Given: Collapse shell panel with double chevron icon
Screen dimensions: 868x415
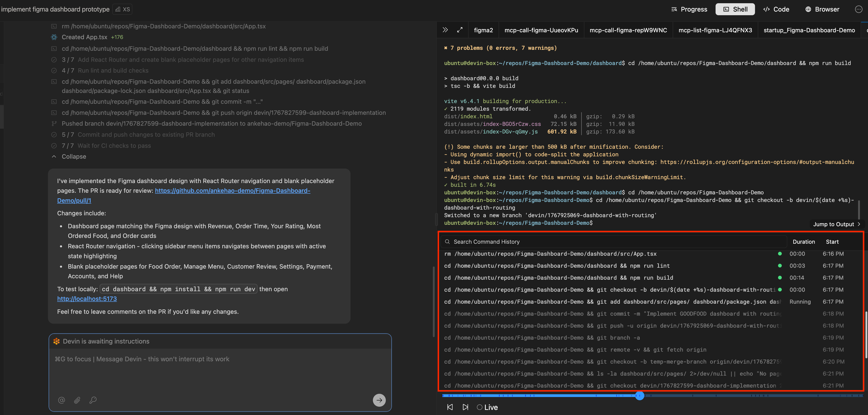Looking at the screenshot, I should click(x=445, y=30).
